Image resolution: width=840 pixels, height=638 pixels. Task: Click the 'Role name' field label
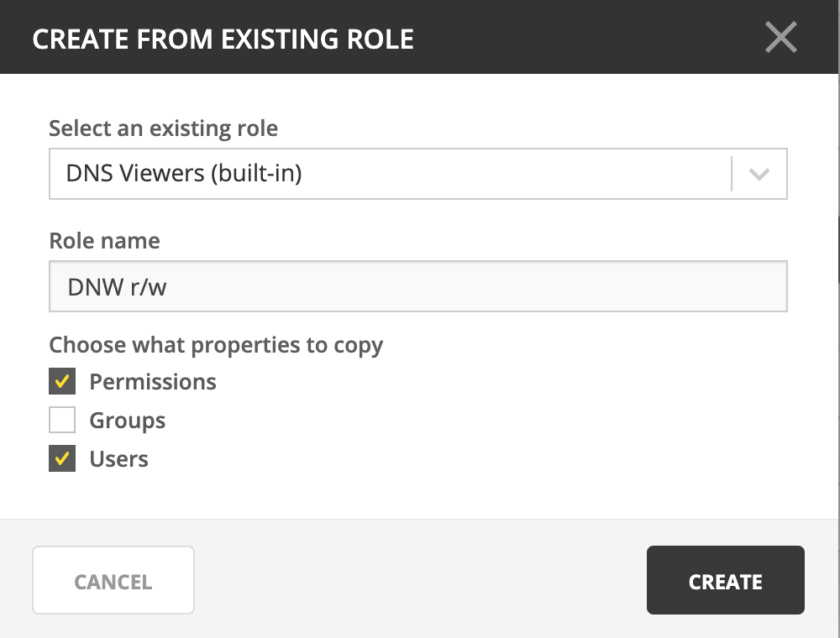coord(104,241)
